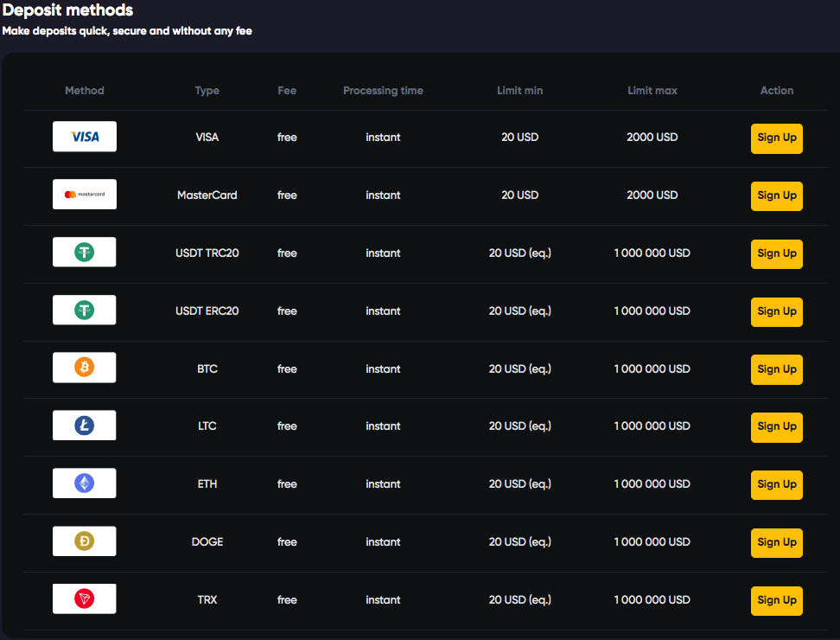Sign up using the BTC row button

(x=776, y=369)
